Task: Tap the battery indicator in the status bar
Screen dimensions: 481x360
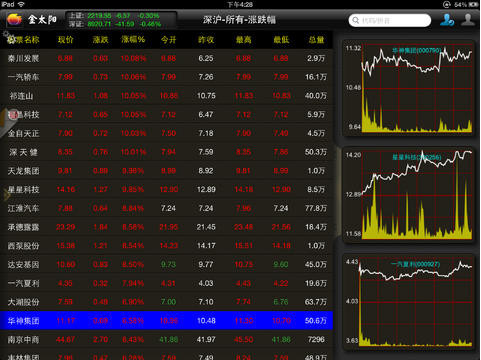Action: pyautogui.click(x=473, y=4)
